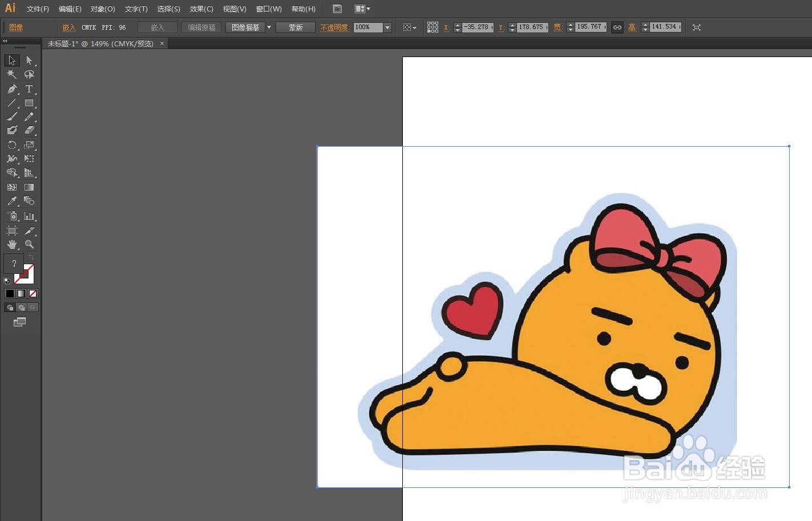Switch to Draw Inside mode
The image size is (812, 521).
click(x=33, y=308)
